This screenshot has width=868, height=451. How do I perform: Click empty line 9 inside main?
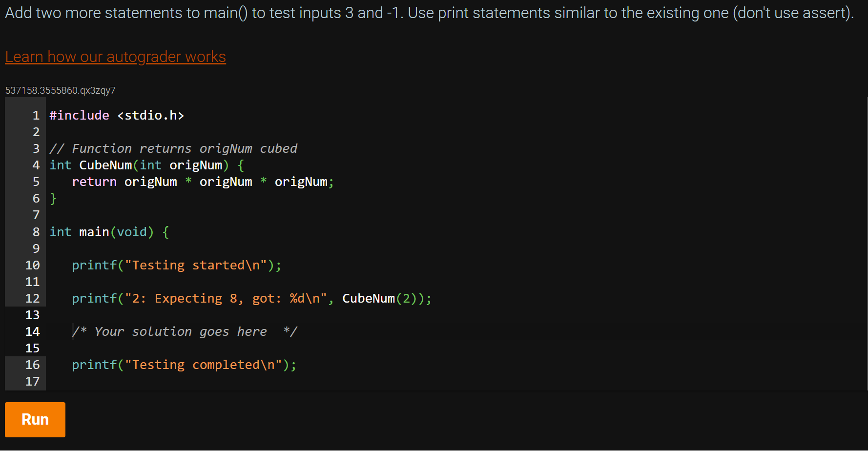tap(146, 248)
